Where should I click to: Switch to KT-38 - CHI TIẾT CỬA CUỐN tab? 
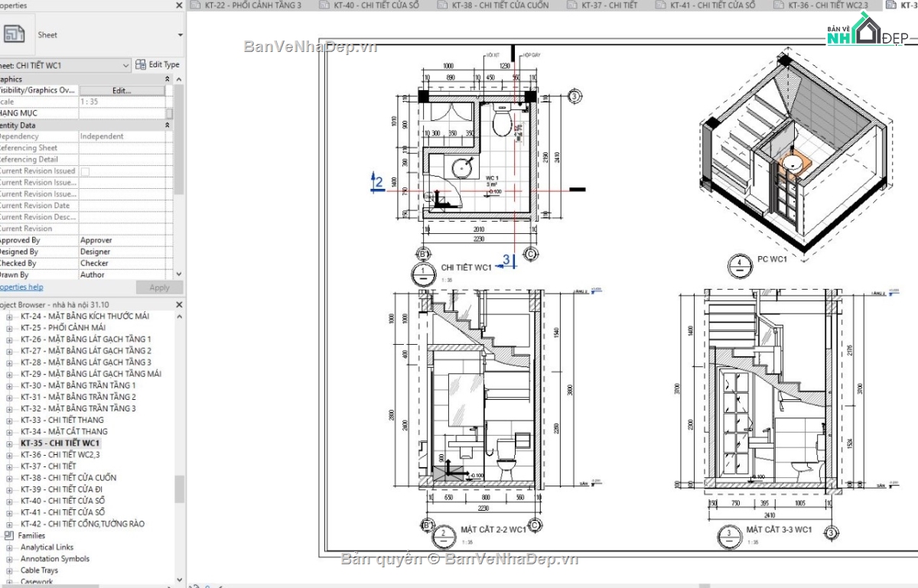[499, 5]
